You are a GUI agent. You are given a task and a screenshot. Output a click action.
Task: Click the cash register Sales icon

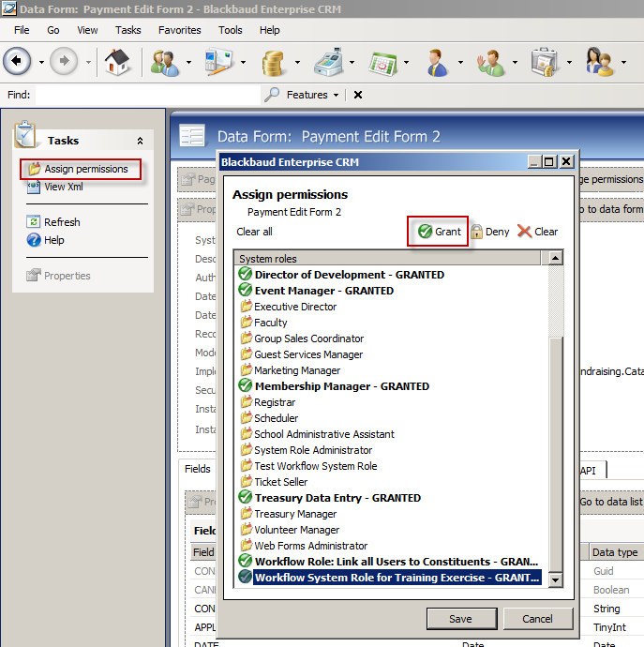pyautogui.click(x=327, y=63)
